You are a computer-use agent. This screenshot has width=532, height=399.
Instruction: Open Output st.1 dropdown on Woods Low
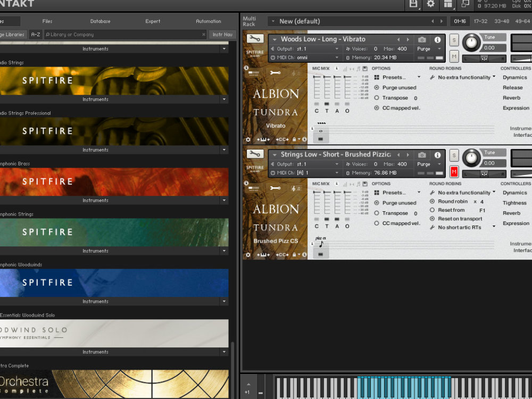point(305,49)
